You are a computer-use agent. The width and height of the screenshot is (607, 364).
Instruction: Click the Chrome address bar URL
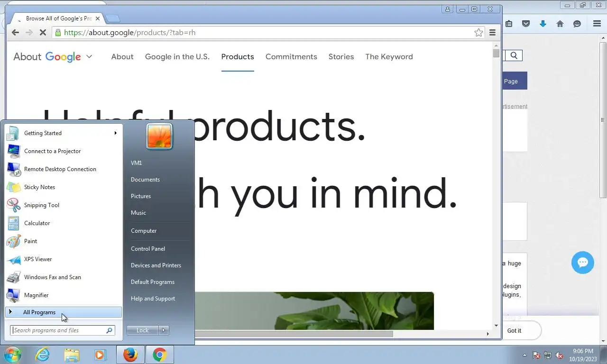tap(129, 33)
